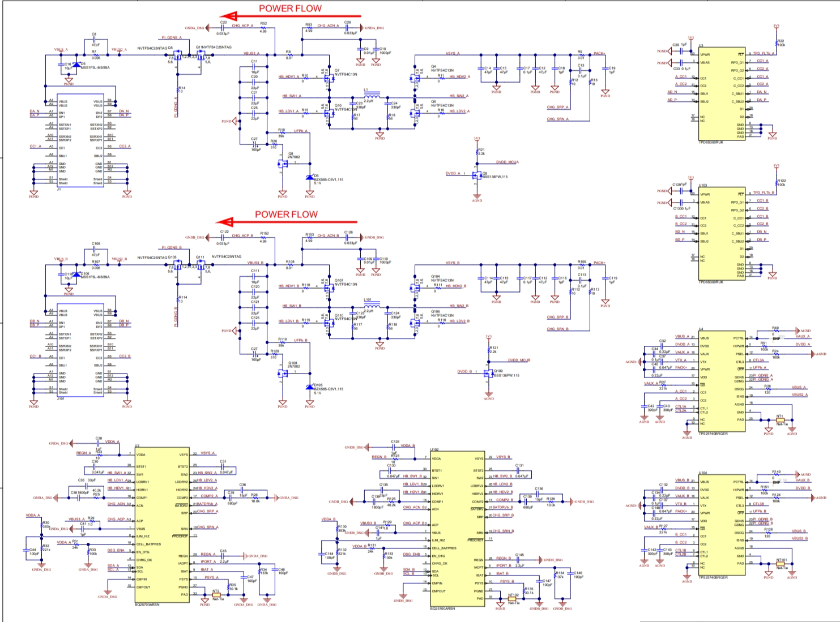The image size is (840, 622).
Task: Click the R22 100k resistor
Action: pyautogui.click(x=776, y=43)
